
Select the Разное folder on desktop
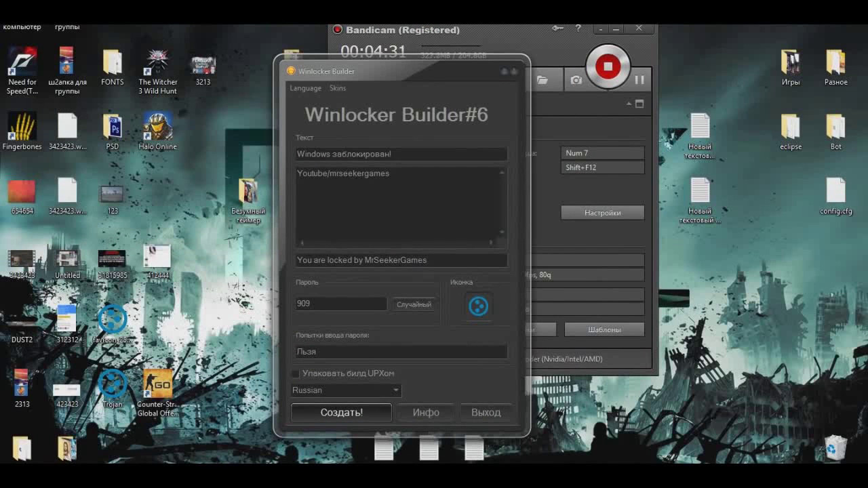(x=836, y=67)
